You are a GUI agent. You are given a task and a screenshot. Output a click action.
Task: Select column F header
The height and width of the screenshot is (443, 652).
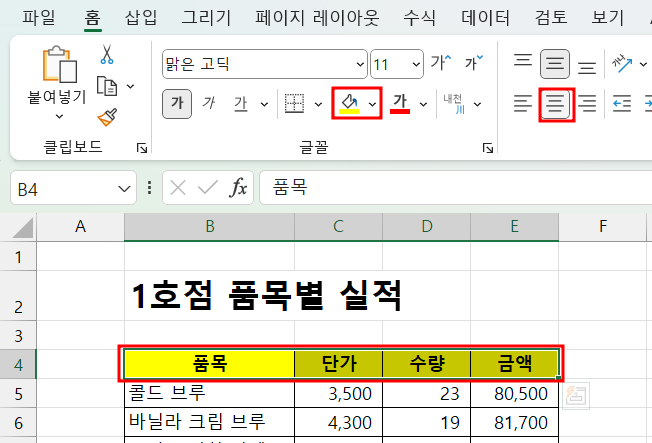(603, 227)
